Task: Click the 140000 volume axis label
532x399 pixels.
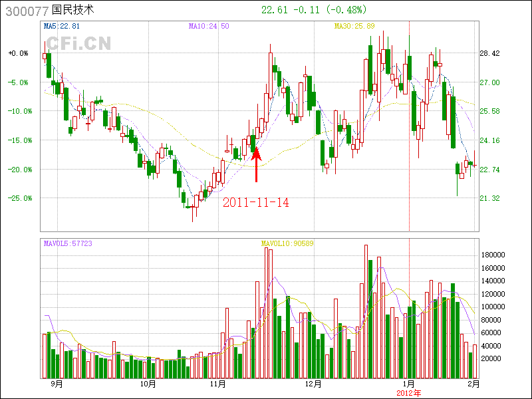Action: click(x=493, y=281)
